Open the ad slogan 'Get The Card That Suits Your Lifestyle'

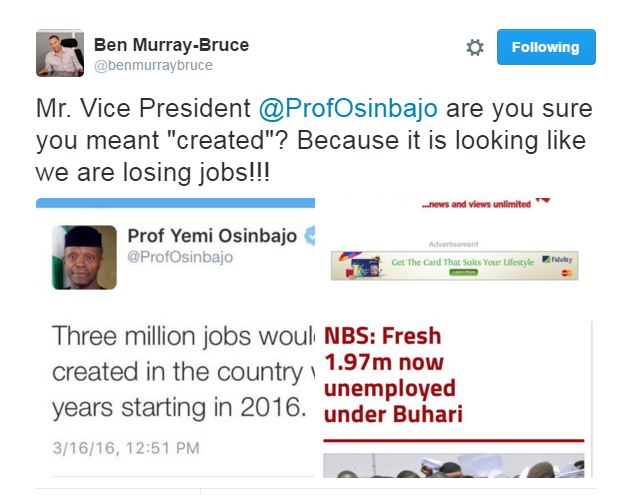[462, 262]
